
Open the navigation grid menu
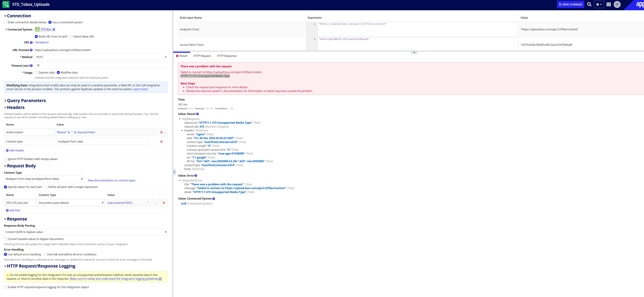click(609, 4)
